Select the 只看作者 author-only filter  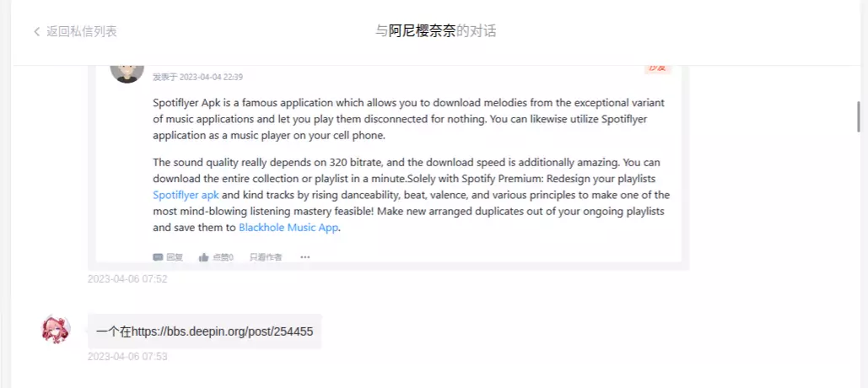point(266,256)
